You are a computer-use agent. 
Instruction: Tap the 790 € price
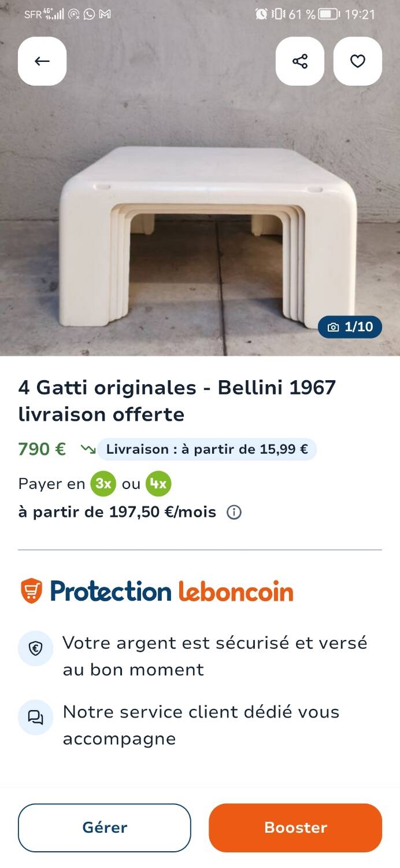click(x=42, y=449)
